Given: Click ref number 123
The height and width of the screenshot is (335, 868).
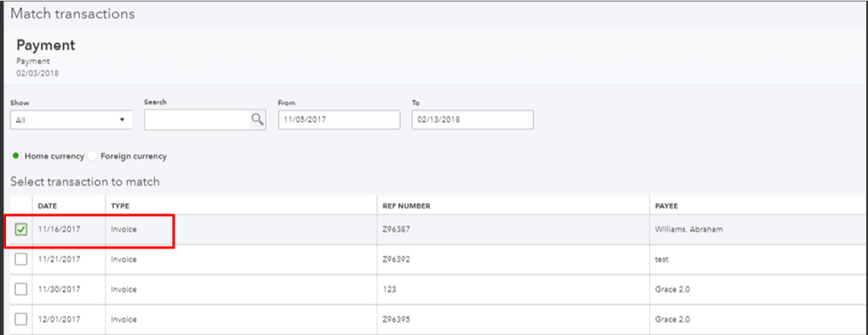Looking at the screenshot, I should pyautogui.click(x=389, y=289).
